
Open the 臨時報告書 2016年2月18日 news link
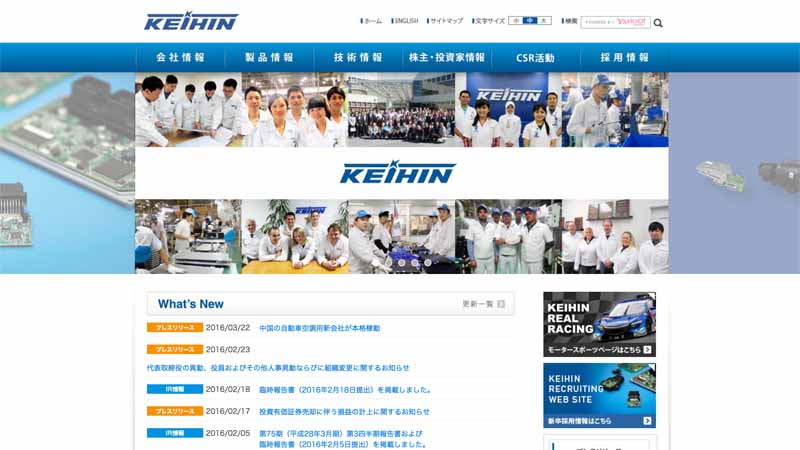345,390
